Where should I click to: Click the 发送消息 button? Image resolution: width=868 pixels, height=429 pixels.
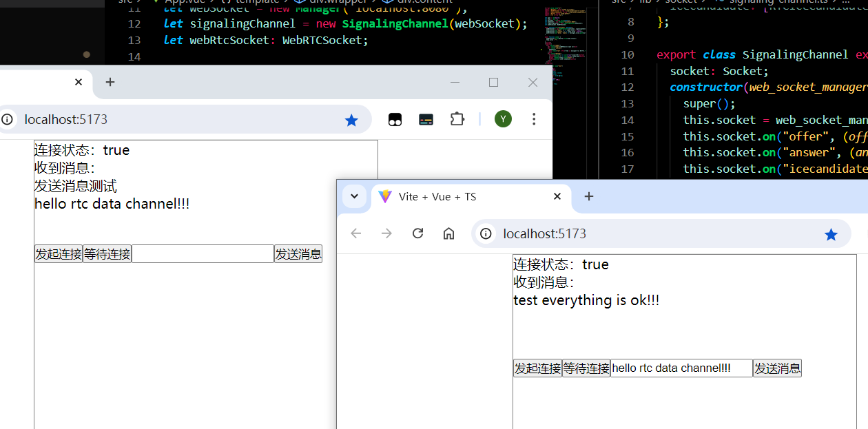point(777,368)
